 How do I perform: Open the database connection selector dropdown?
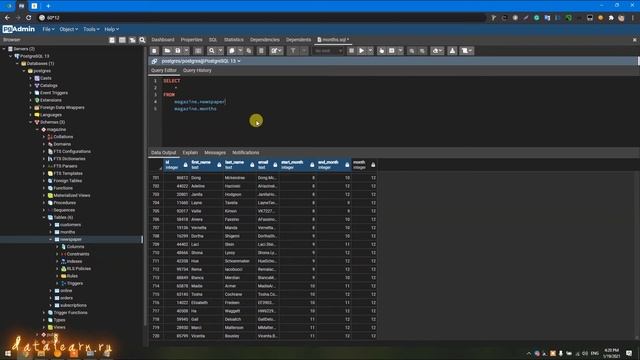[201, 61]
